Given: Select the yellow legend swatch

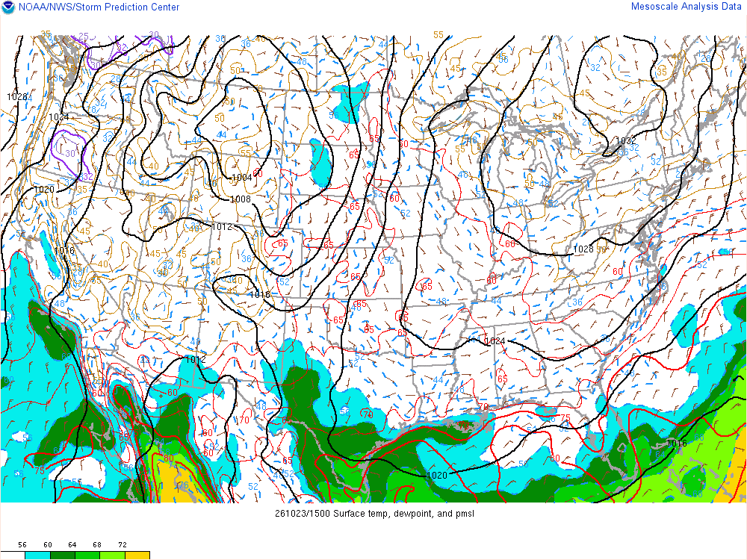Looking at the screenshot, I should tap(137, 556).
